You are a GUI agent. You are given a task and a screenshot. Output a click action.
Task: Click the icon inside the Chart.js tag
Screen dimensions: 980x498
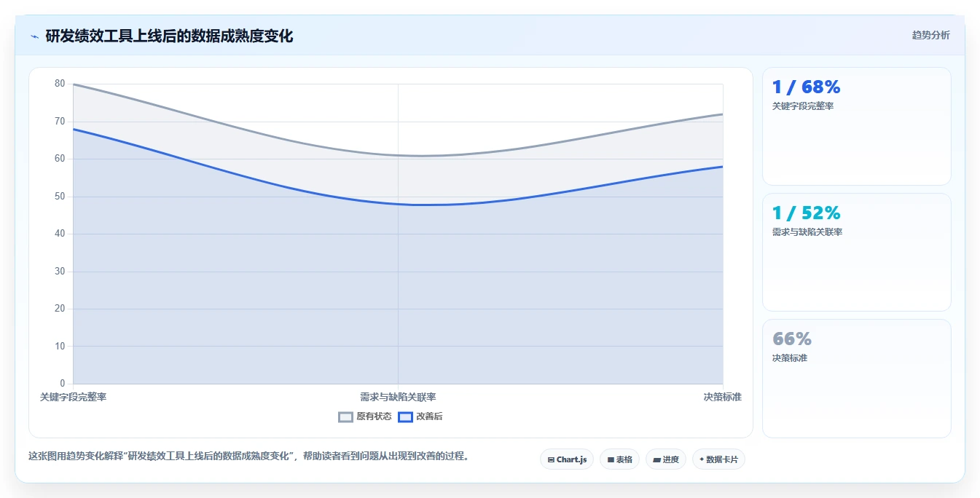[x=551, y=460]
